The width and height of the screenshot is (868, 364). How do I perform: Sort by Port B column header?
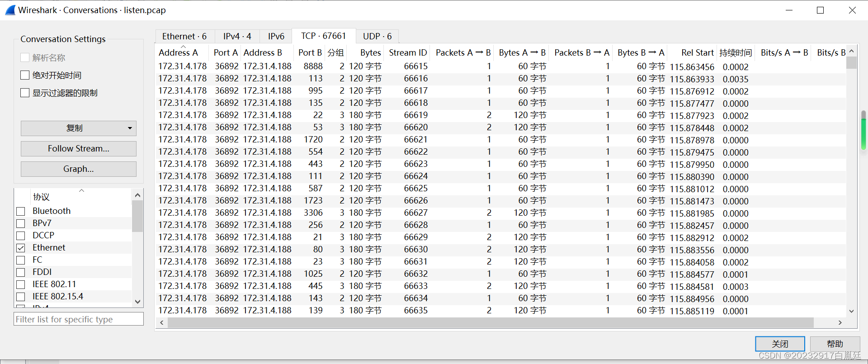[310, 53]
